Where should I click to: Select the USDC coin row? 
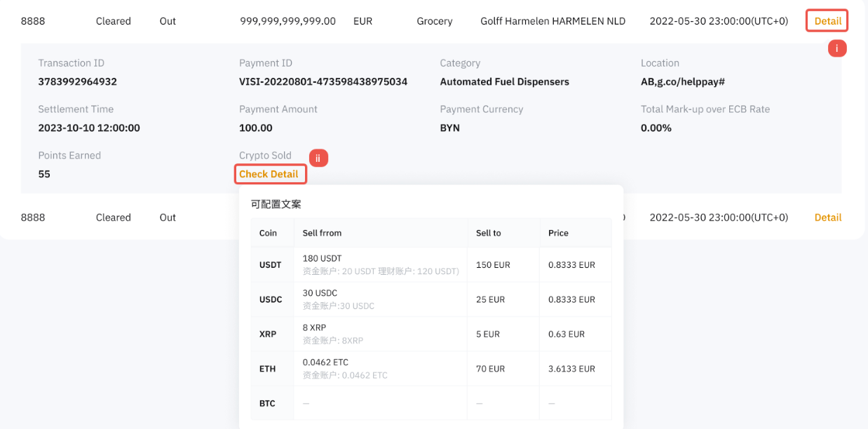(x=271, y=299)
